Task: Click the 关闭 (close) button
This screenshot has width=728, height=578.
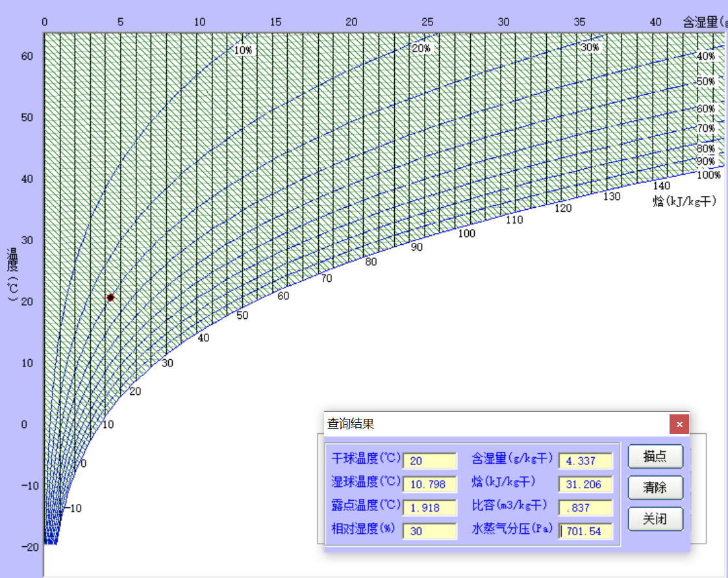Action: (x=655, y=519)
